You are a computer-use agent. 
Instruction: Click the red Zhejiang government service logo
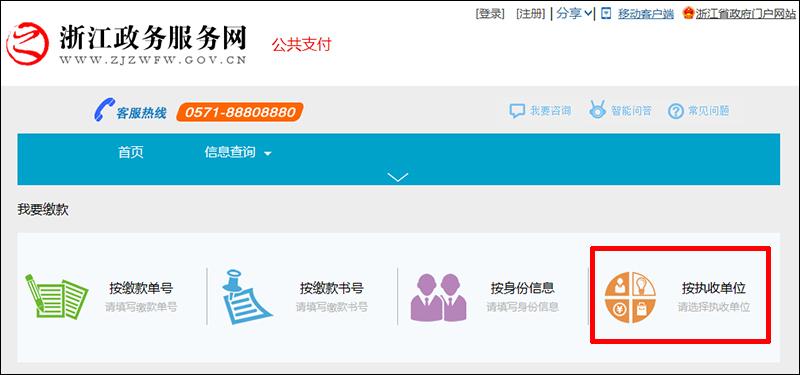(x=28, y=43)
